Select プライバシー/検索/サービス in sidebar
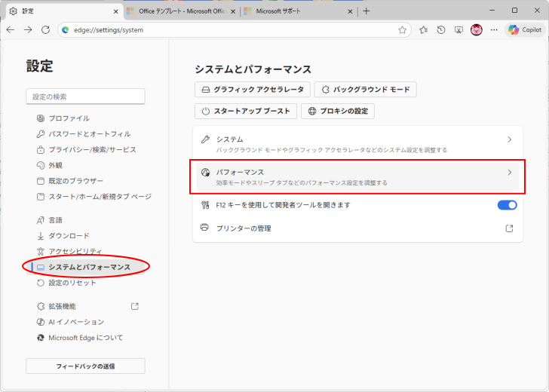Screen dimensions: 549x392 click(92, 149)
